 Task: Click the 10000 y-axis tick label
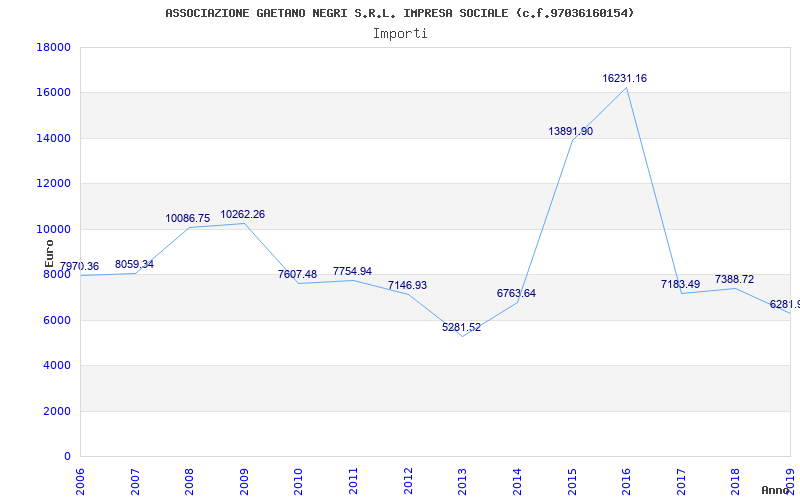pos(54,229)
